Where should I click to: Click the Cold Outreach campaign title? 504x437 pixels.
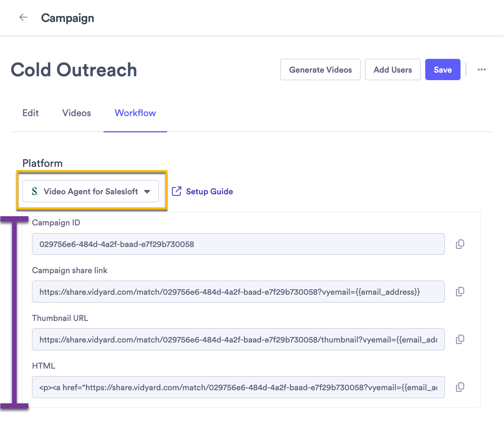coord(74,70)
